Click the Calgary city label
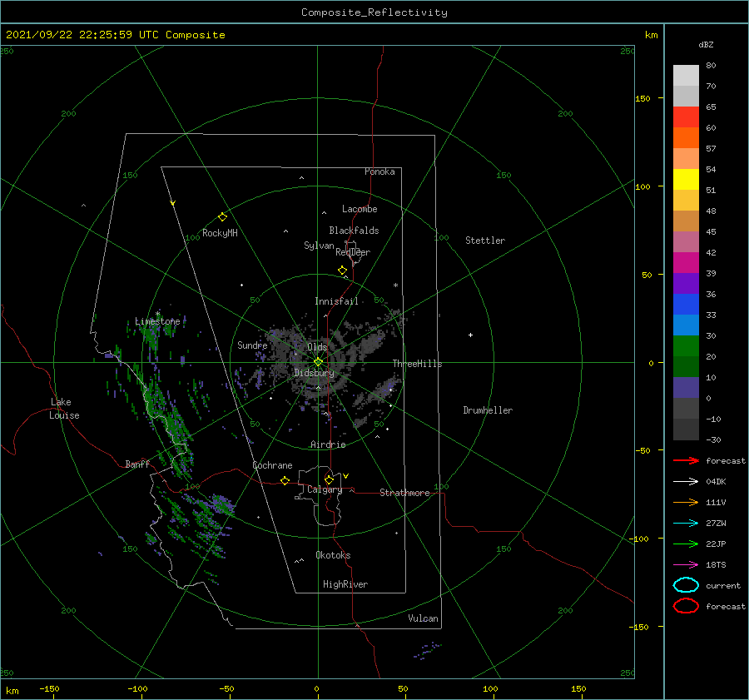 (325, 489)
